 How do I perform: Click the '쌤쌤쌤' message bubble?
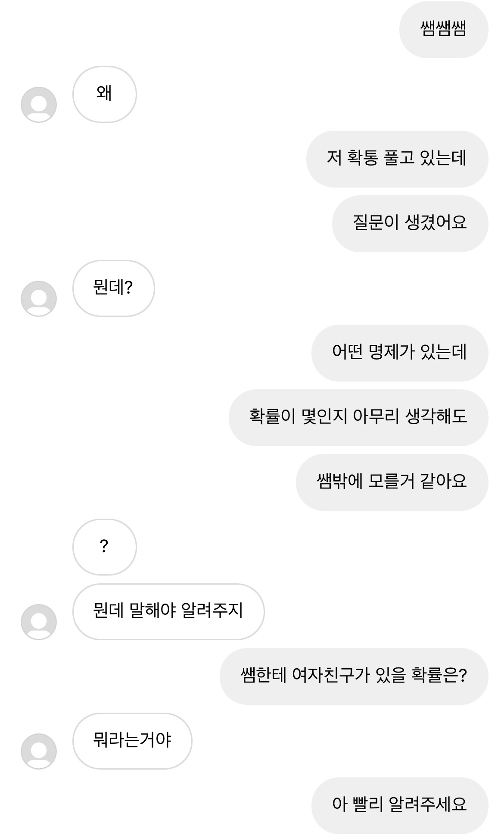[443, 30]
